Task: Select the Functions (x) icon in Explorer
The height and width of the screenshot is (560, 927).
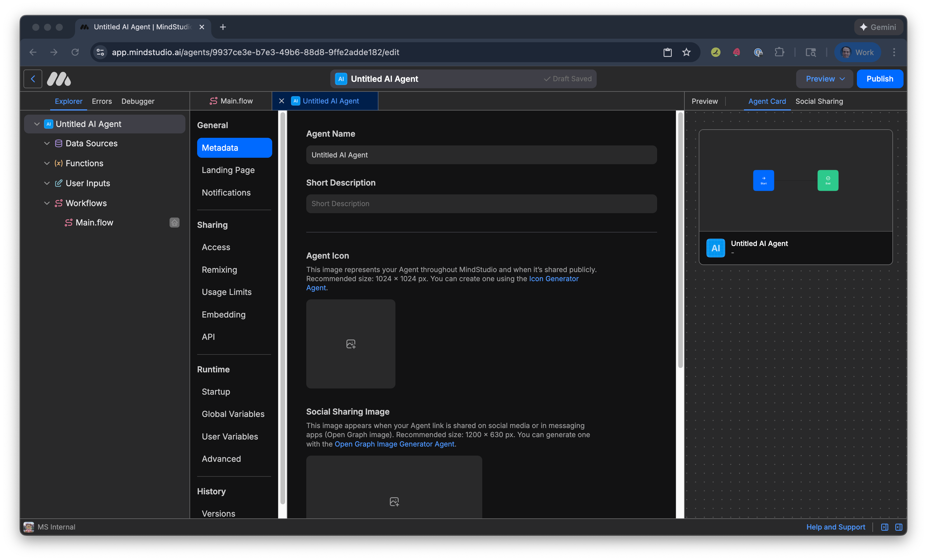Action: pyautogui.click(x=59, y=163)
